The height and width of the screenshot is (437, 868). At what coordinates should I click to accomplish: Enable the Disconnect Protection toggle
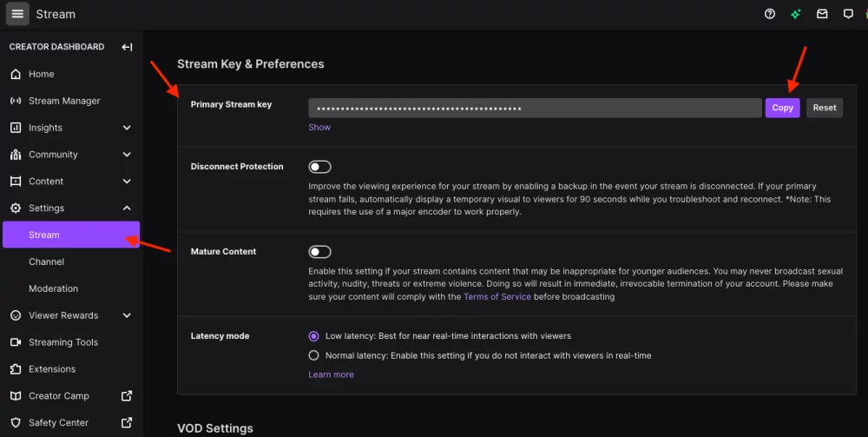pyautogui.click(x=320, y=167)
